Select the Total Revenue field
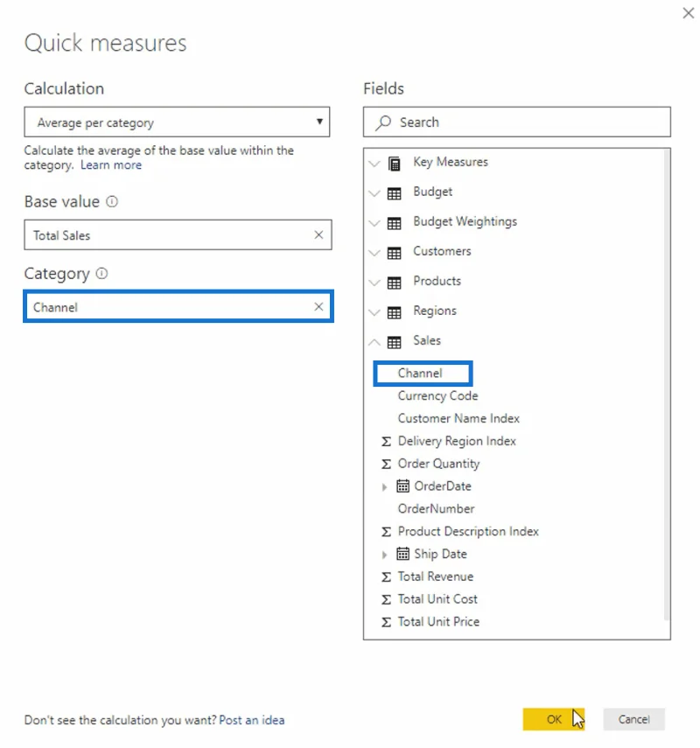The height and width of the screenshot is (748, 700). click(436, 577)
